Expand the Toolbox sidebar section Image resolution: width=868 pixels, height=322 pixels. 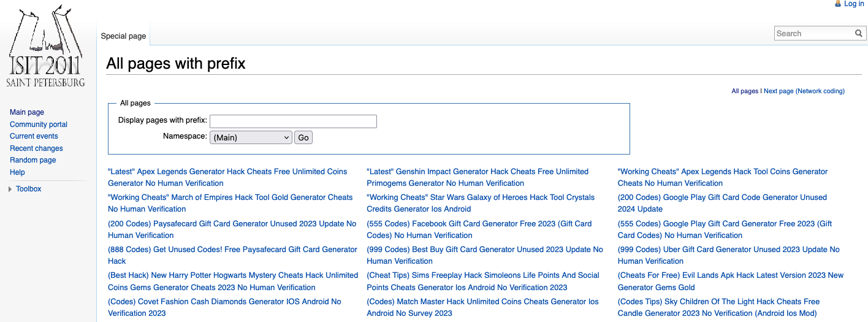(28, 189)
